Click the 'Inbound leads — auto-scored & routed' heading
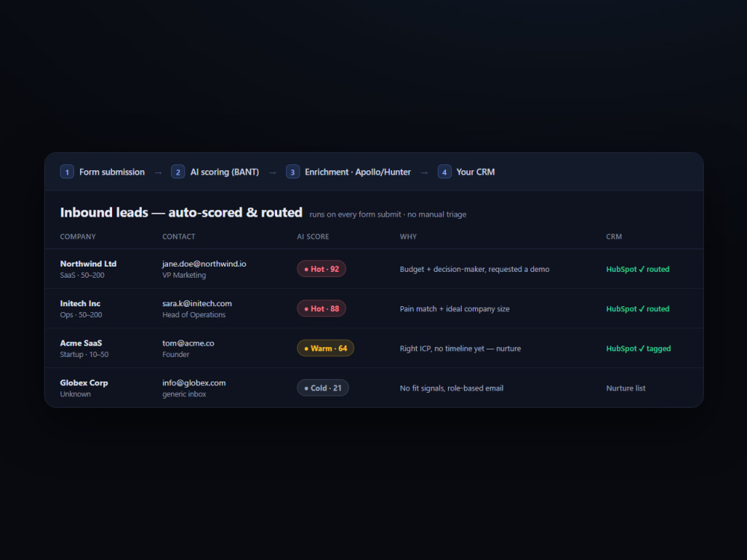 [181, 212]
